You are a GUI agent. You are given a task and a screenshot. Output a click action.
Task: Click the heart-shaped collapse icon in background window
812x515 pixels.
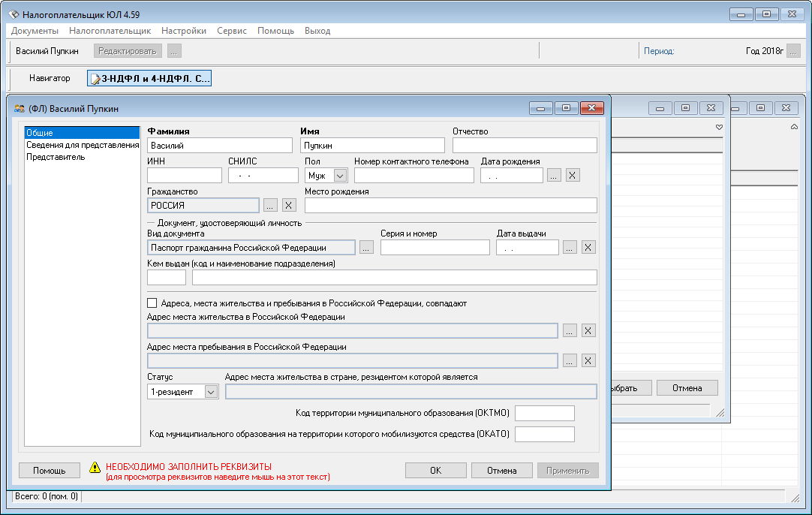pos(719,127)
